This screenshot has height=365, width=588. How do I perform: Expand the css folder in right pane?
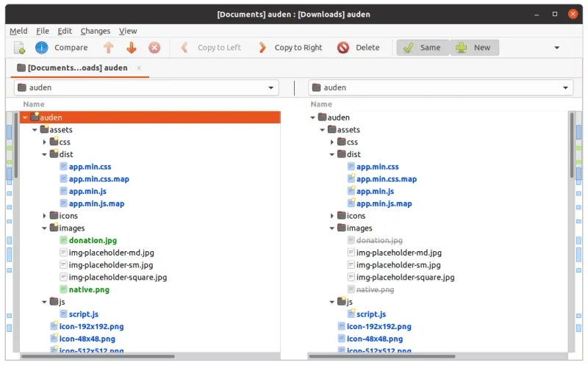pyautogui.click(x=332, y=142)
